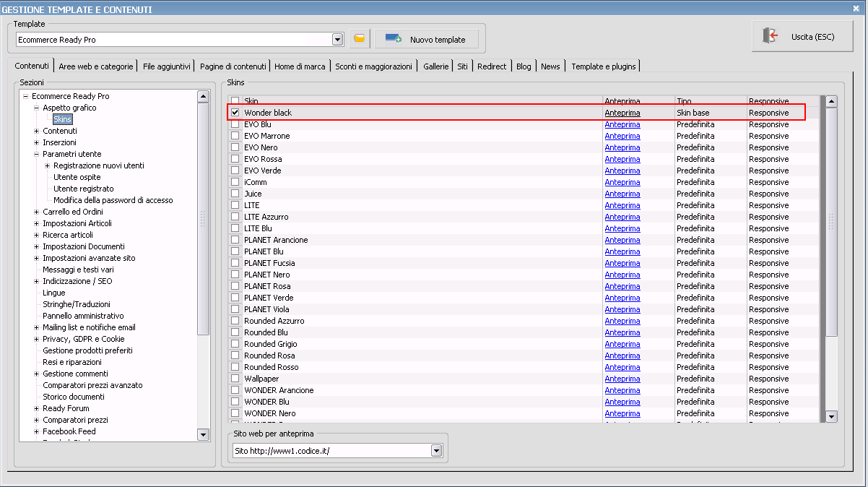
Task: Open the Sconti e maggiorazioni tab
Action: [374, 66]
